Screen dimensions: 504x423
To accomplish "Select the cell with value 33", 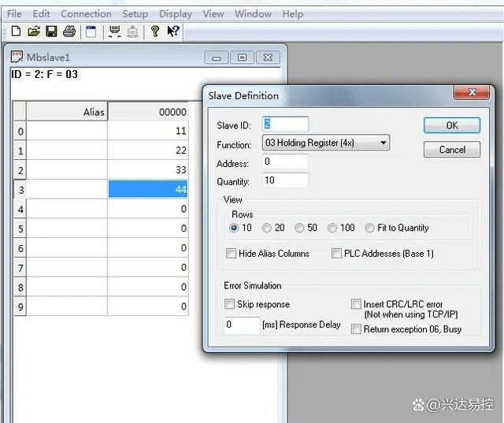I will pyautogui.click(x=148, y=169).
